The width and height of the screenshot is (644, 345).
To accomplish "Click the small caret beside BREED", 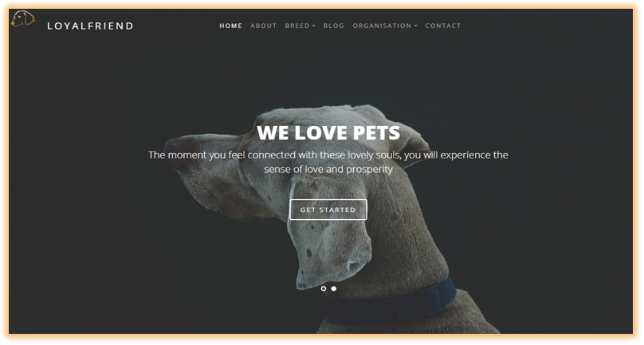I will tap(314, 25).
